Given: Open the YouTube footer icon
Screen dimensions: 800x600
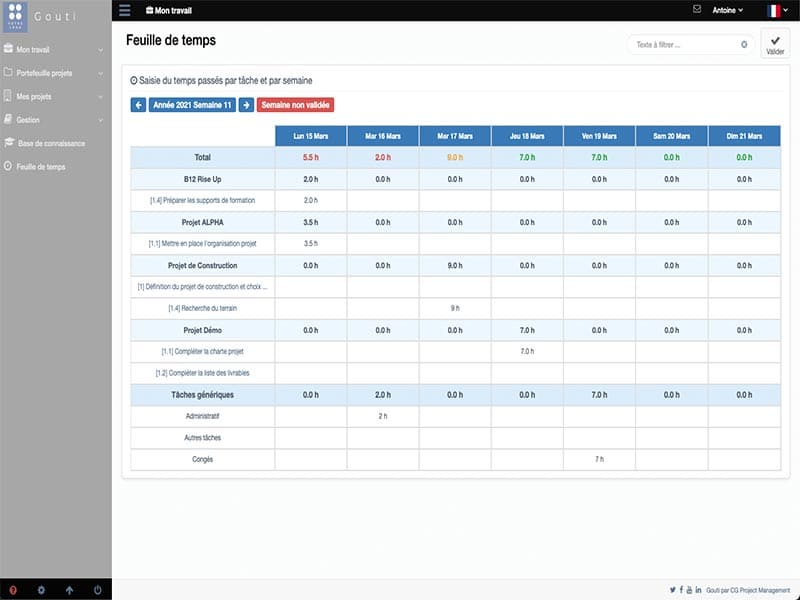Looking at the screenshot, I should pos(689,590).
